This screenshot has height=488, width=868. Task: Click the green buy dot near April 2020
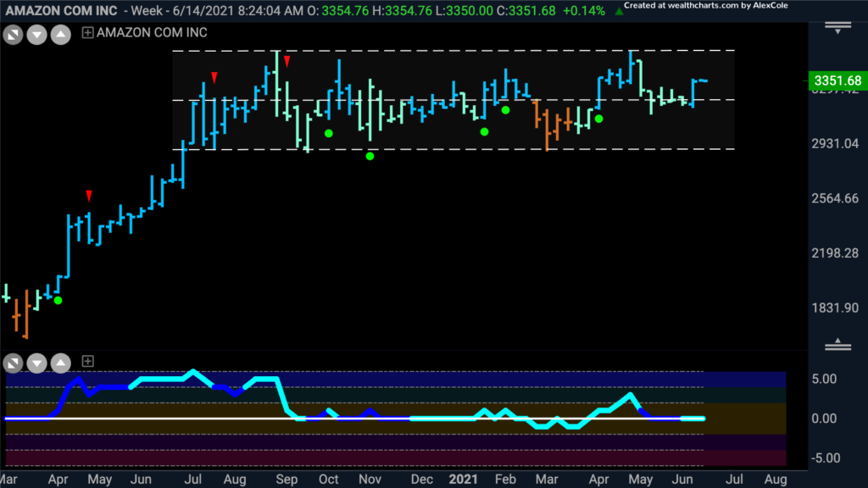58,301
